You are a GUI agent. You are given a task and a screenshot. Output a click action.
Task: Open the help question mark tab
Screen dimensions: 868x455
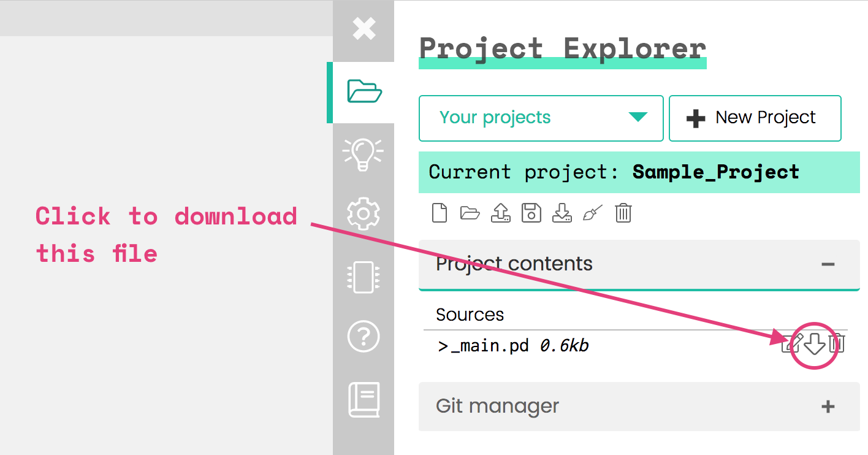[x=364, y=337]
